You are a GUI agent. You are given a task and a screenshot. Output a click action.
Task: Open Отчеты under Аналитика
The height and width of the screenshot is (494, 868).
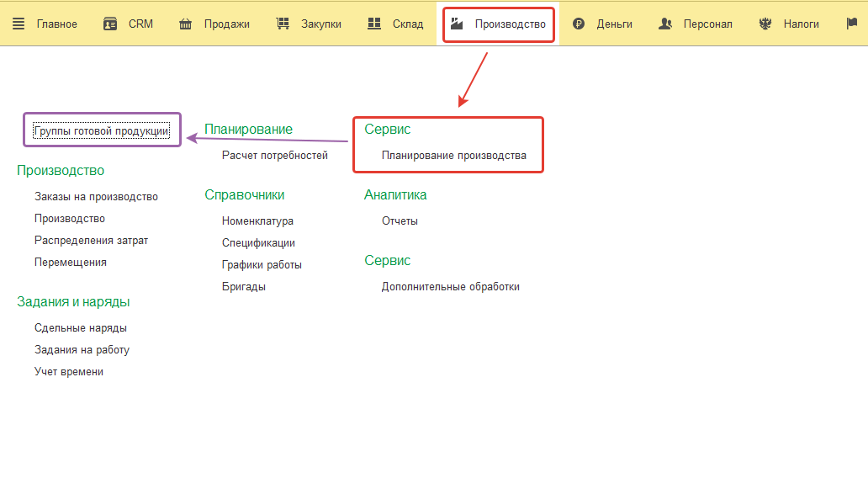400,221
